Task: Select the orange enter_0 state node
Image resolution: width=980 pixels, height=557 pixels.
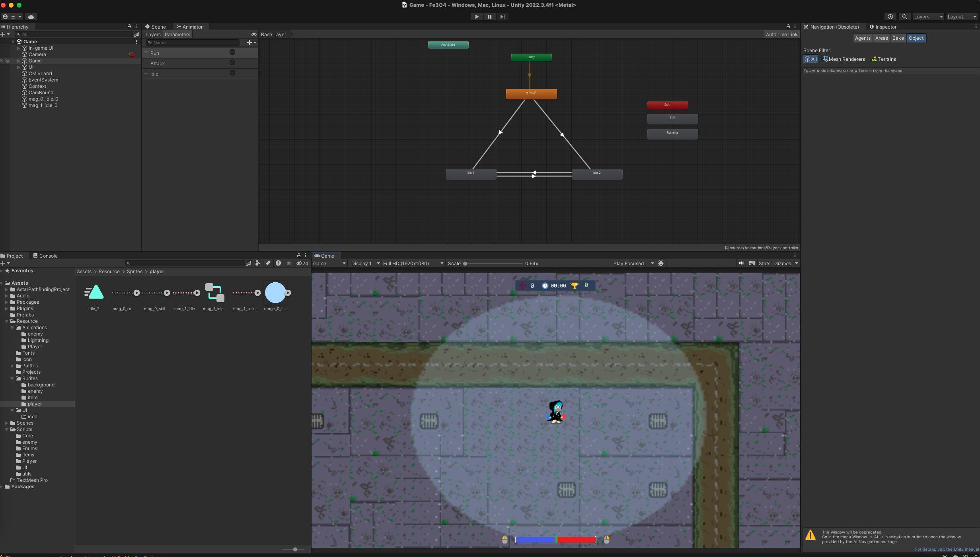Action: tap(531, 94)
